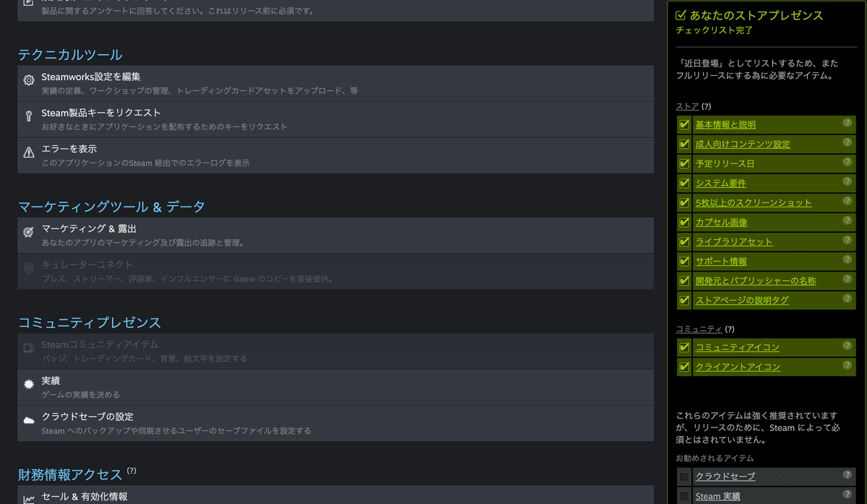Open マーケティング & 露出 tools
Screen dimensions: 867x504
(x=335, y=235)
